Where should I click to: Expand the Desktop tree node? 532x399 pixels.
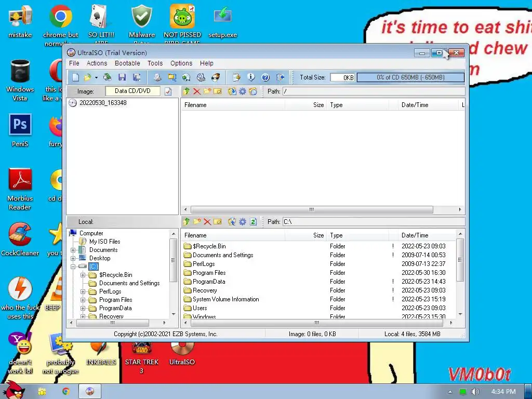click(73, 258)
